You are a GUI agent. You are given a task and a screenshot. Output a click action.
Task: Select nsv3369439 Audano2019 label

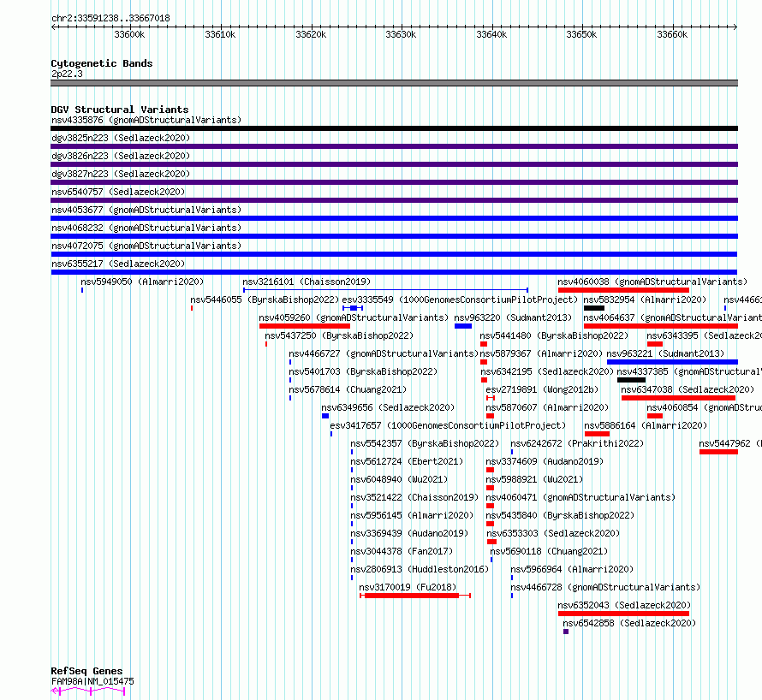409,533
